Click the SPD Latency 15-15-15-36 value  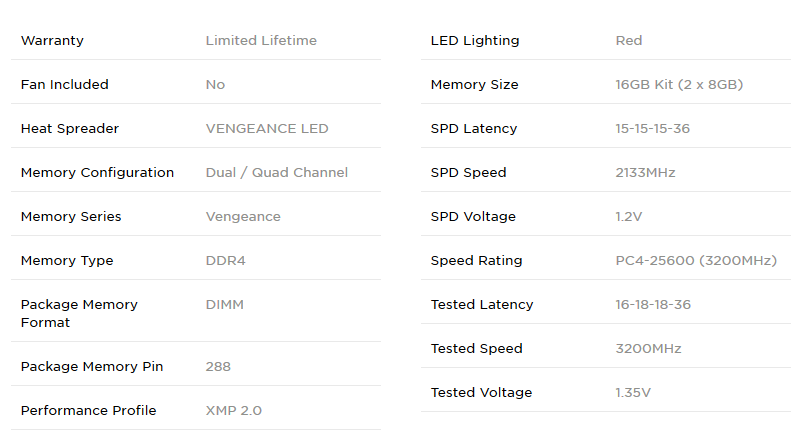click(x=652, y=129)
